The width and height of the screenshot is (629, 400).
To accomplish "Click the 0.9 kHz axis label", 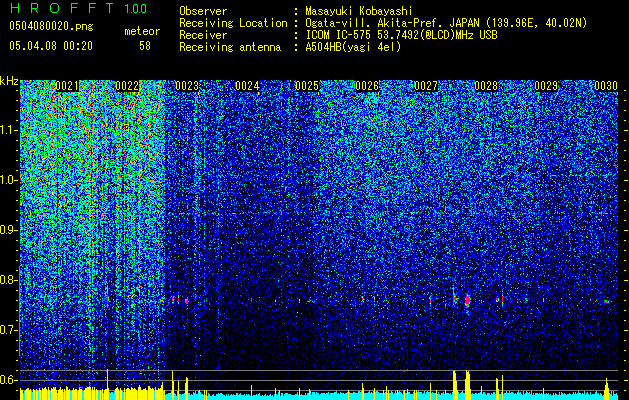I will pyautogui.click(x=8, y=230).
